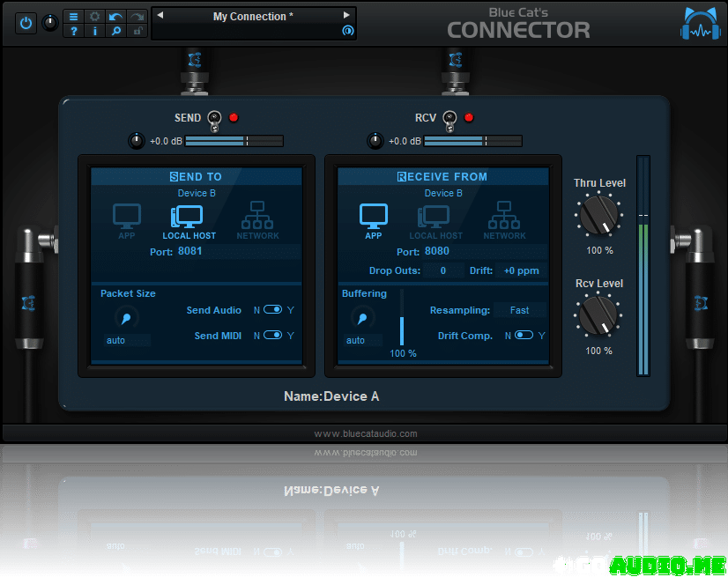Click the redo arrow icon

pyautogui.click(x=137, y=17)
